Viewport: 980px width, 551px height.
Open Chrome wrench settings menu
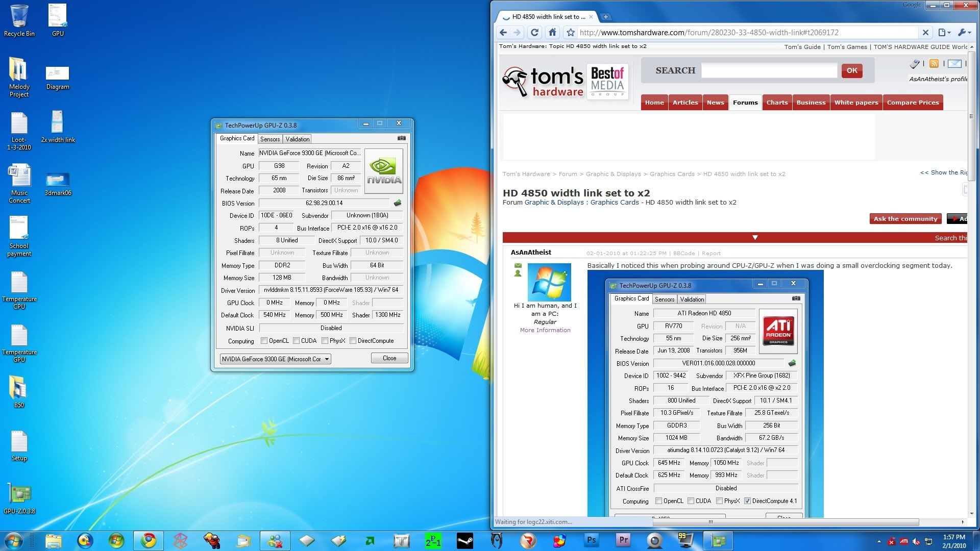pos(964,33)
